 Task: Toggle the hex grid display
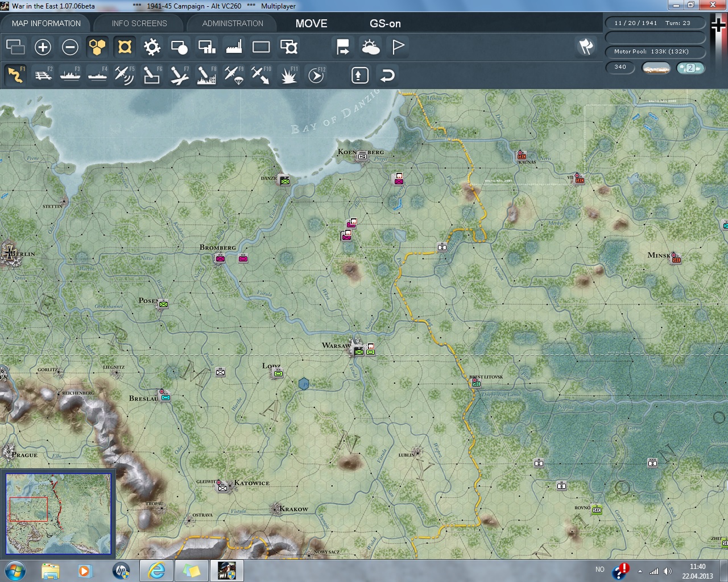pos(97,47)
